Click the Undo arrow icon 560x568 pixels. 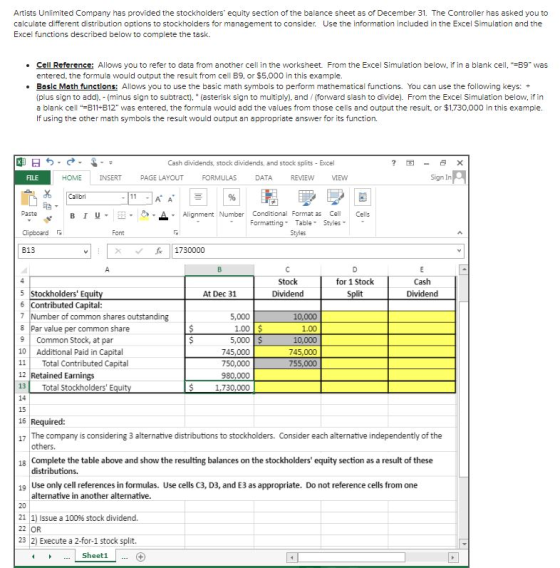click(50, 162)
